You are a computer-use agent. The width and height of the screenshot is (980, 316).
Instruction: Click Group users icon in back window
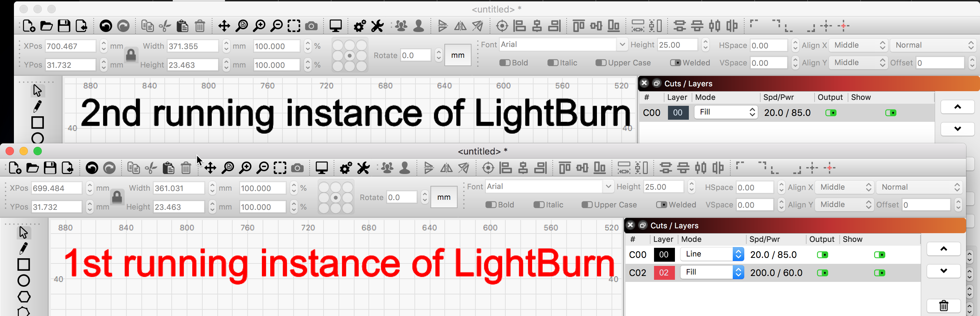[x=401, y=26]
